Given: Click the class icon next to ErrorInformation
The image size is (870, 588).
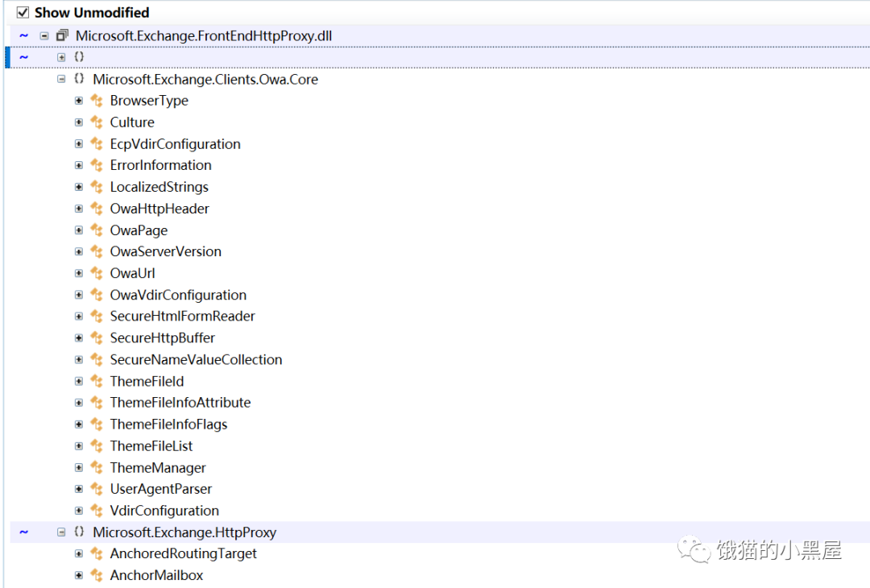Looking at the screenshot, I should tap(97, 165).
